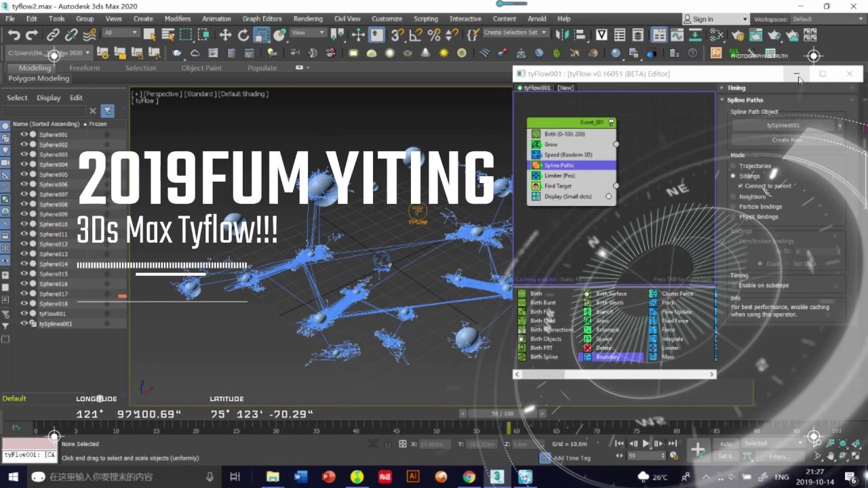Enable the Enable on substeps checkbox
Viewport: 868px width, 488px height.
pos(734,285)
